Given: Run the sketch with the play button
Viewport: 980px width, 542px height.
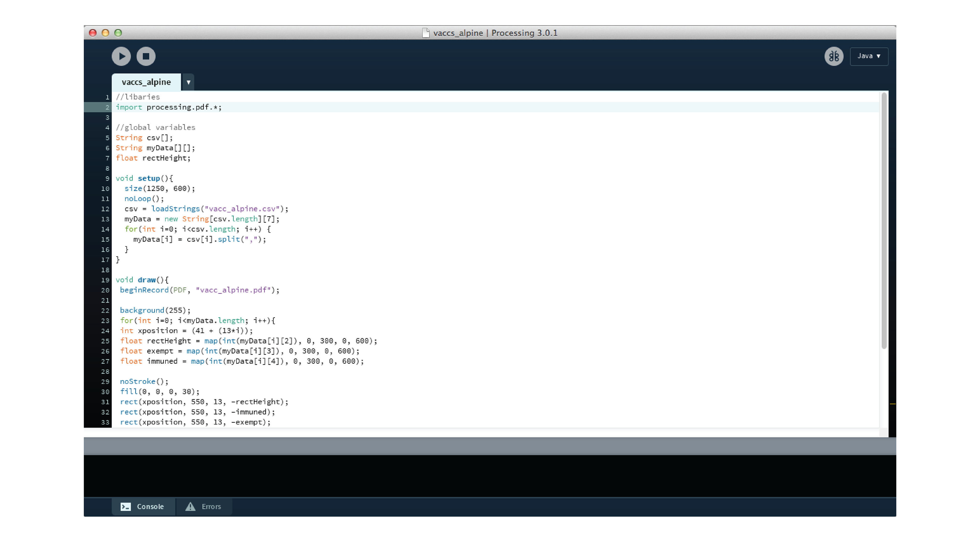Looking at the screenshot, I should [121, 56].
